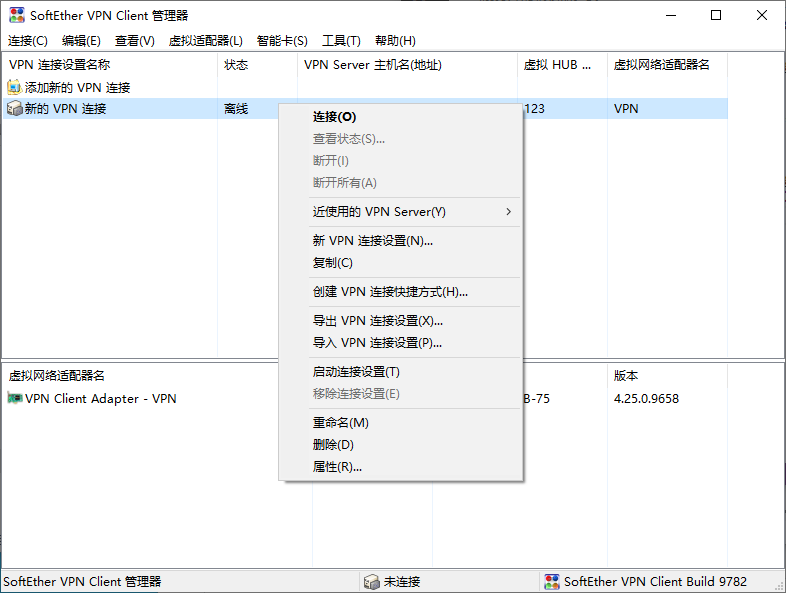Click the 虚拟 HUB column header
The image size is (786, 593).
pos(562,65)
